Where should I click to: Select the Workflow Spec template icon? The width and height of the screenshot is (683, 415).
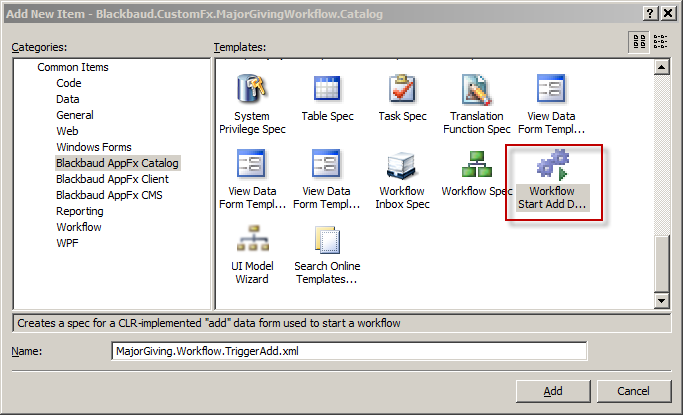[477, 164]
